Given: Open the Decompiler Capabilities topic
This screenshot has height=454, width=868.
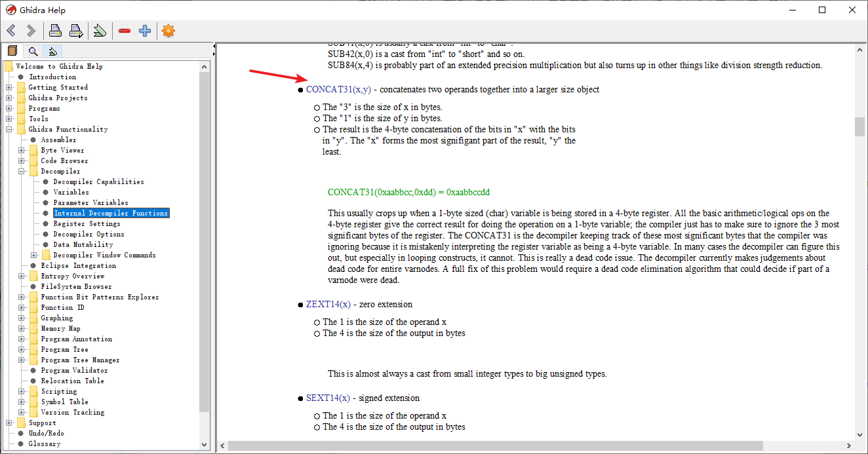Looking at the screenshot, I should coord(98,181).
